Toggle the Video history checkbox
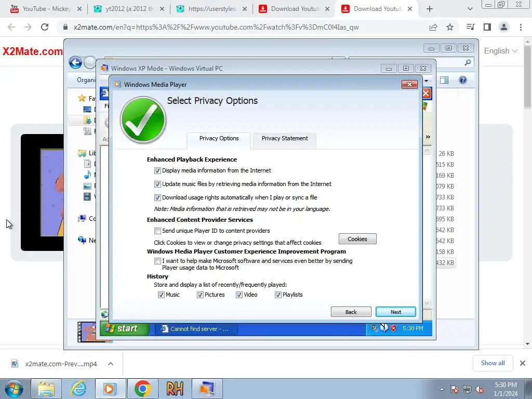 [x=239, y=295]
